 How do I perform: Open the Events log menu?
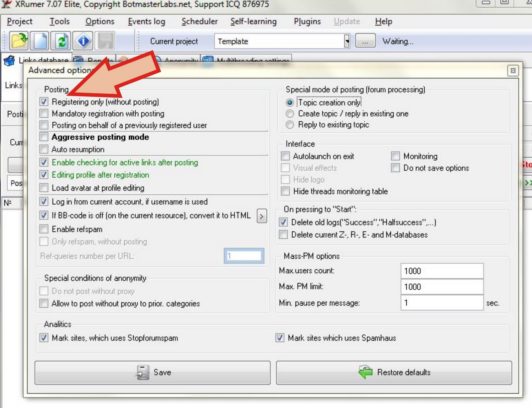pos(147,22)
